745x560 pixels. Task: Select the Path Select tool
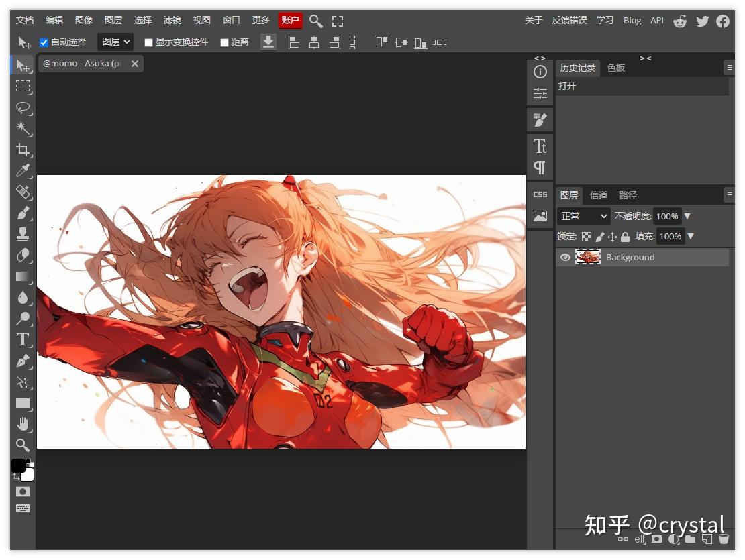pyautogui.click(x=22, y=382)
